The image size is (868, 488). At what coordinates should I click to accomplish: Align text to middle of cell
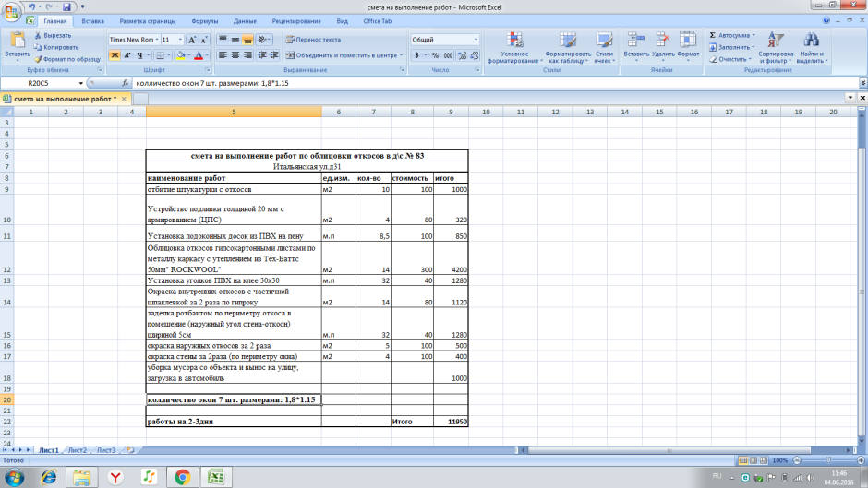235,40
